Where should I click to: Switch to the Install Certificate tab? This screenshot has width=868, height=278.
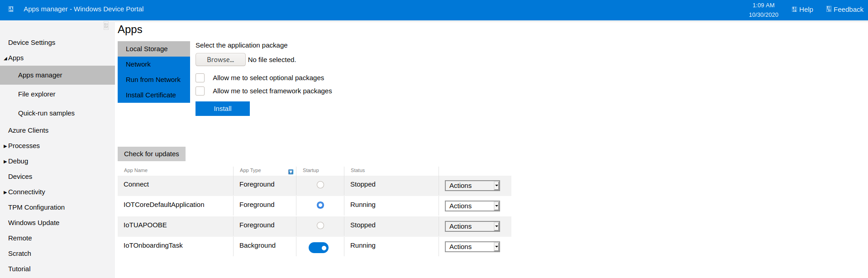pos(151,95)
